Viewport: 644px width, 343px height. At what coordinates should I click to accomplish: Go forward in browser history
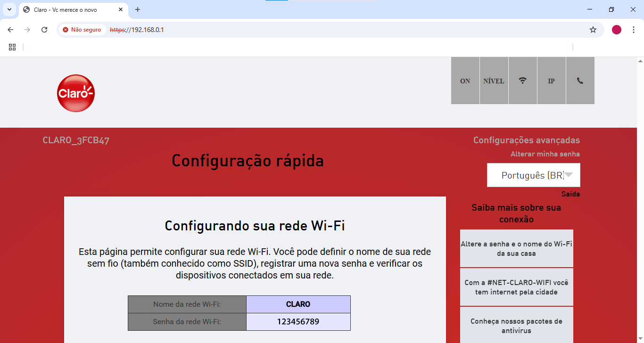[27, 30]
